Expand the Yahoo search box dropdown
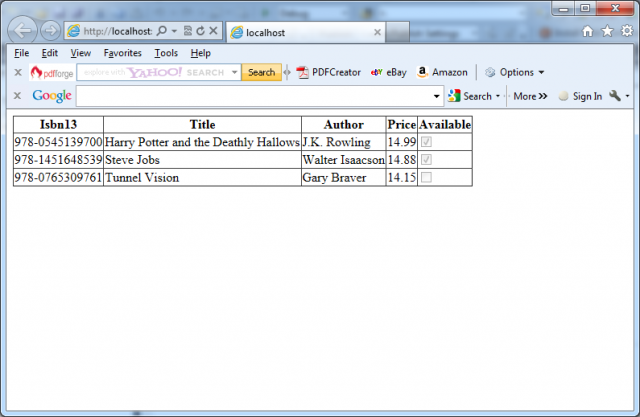 (x=235, y=72)
